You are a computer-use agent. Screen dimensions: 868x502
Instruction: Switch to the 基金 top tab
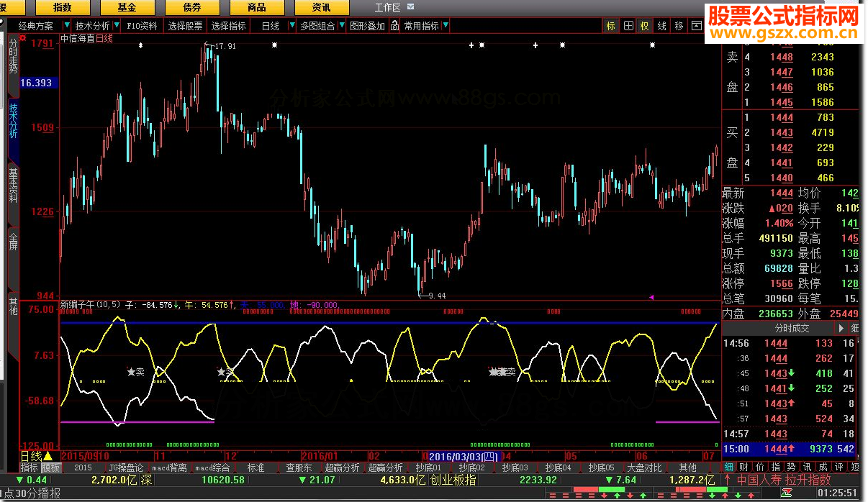(x=127, y=7)
